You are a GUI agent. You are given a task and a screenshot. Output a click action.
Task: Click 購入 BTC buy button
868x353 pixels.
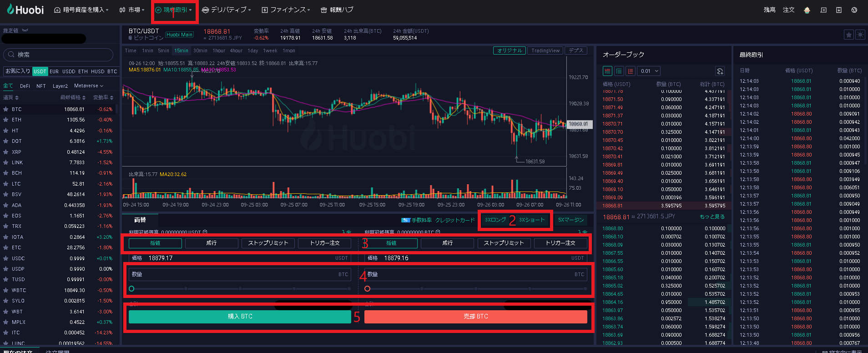(240, 317)
